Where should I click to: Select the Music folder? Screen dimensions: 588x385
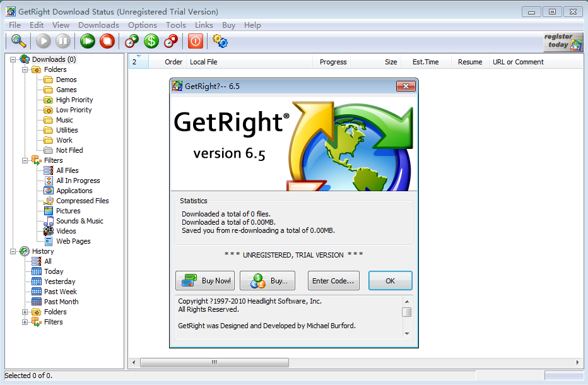[x=64, y=120]
